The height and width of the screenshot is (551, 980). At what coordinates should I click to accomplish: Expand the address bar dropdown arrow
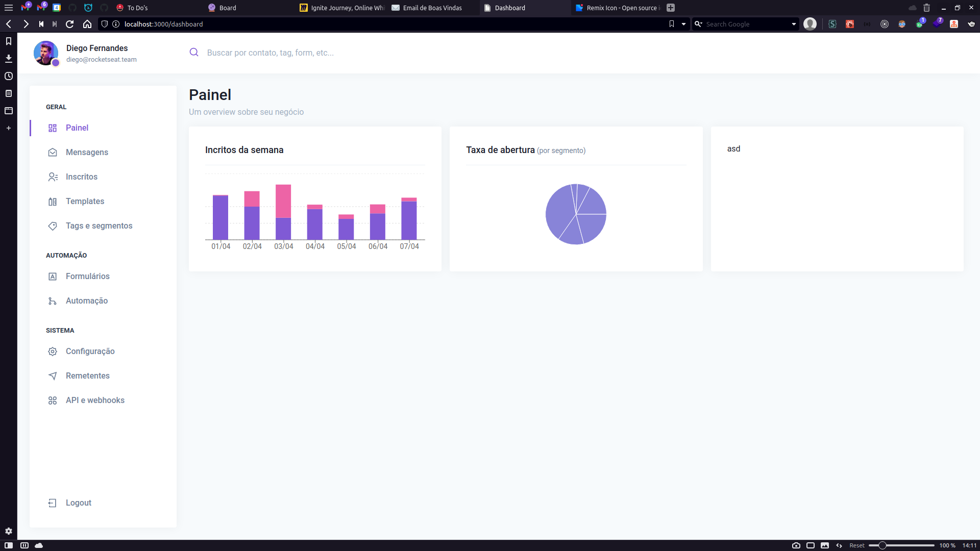[684, 24]
